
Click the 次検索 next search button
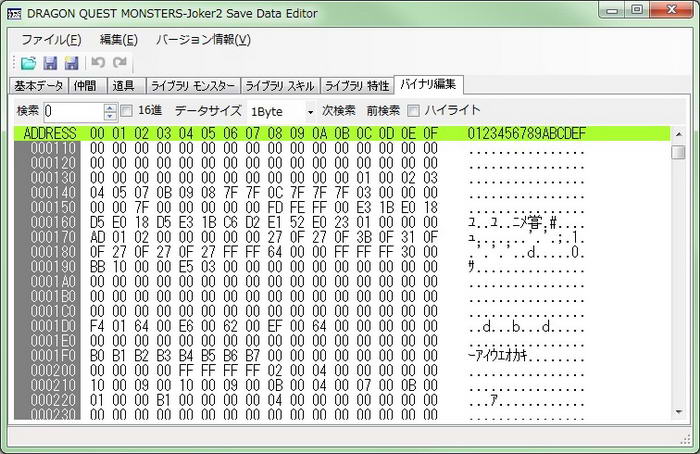pyautogui.click(x=339, y=110)
